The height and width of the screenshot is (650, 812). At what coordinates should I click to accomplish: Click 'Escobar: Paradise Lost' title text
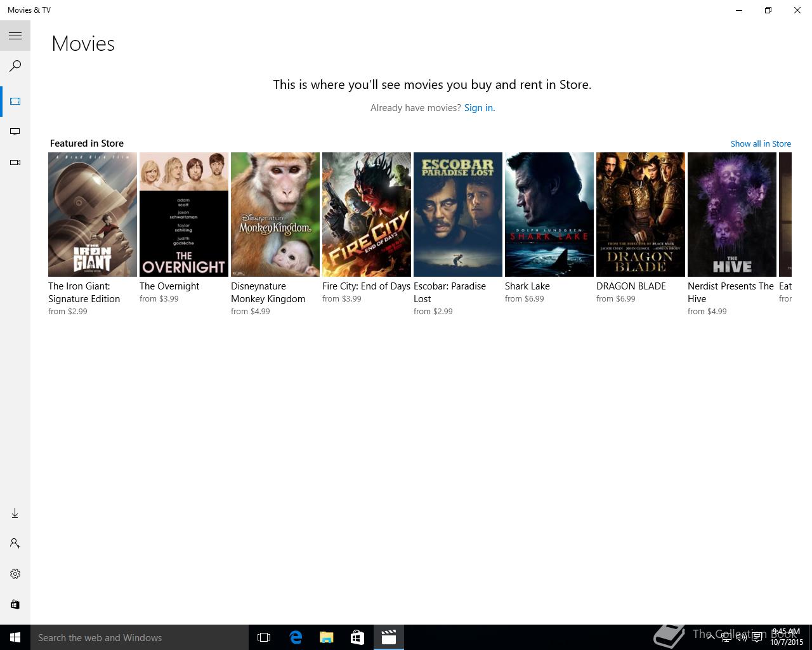[x=450, y=293]
